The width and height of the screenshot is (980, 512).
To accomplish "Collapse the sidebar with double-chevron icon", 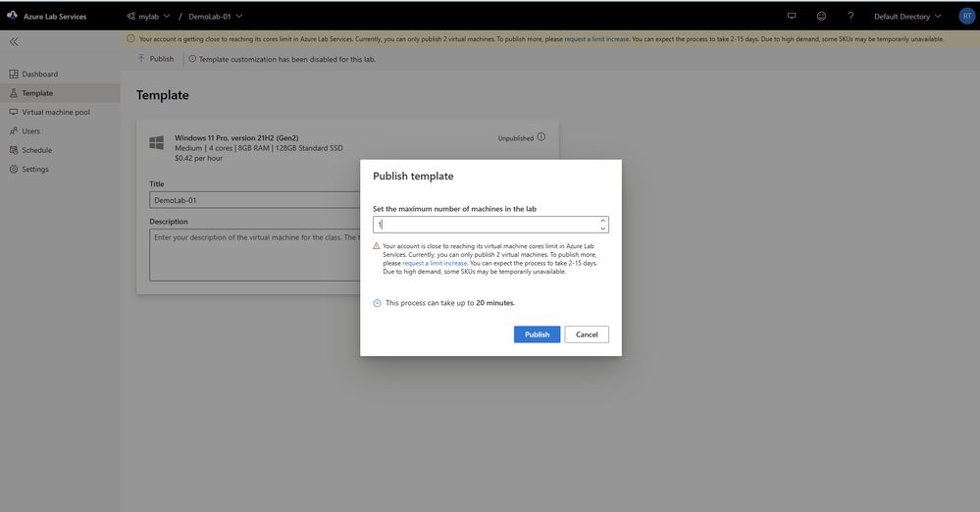I will (14, 42).
